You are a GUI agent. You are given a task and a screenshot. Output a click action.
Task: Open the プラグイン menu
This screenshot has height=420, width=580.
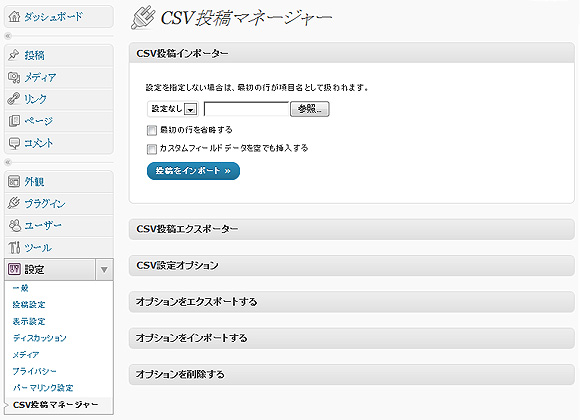coord(45,204)
